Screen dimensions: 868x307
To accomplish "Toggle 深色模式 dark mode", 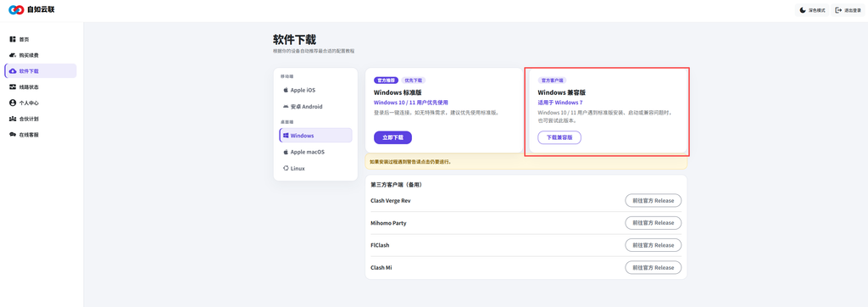I will pyautogui.click(x=812, y=10).
